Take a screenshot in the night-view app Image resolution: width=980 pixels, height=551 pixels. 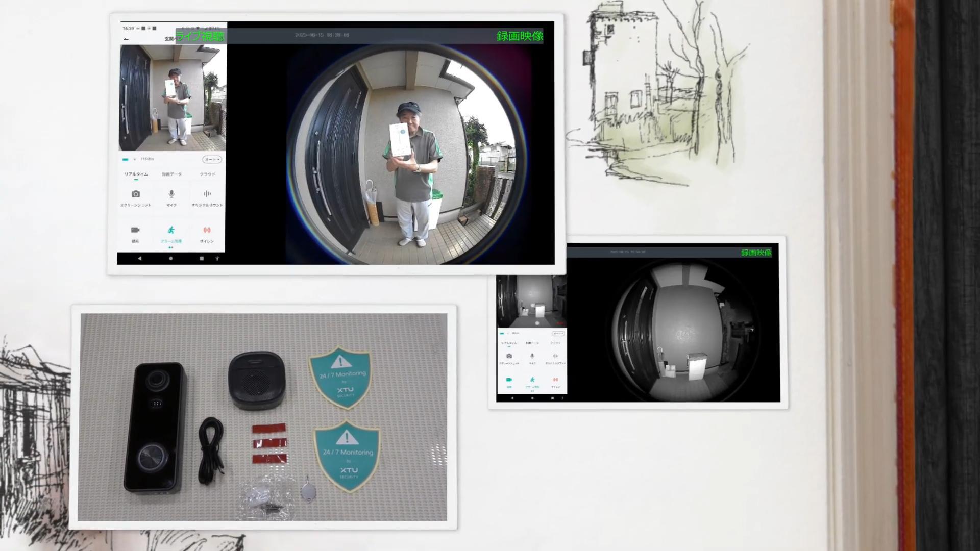509,359
